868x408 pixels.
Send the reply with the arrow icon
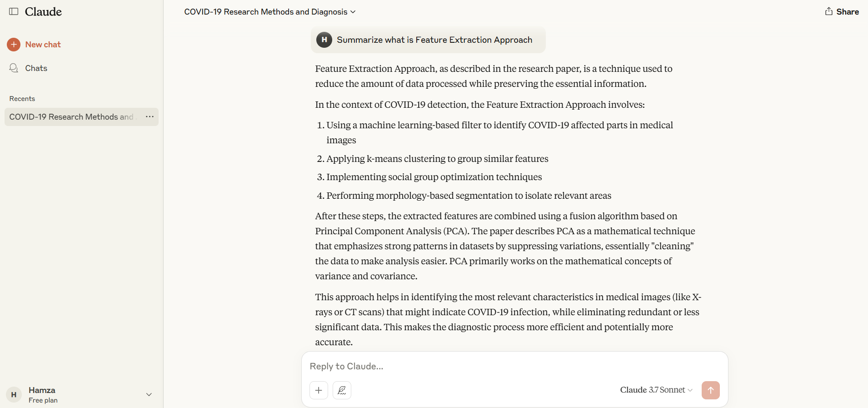pos(711,390)
